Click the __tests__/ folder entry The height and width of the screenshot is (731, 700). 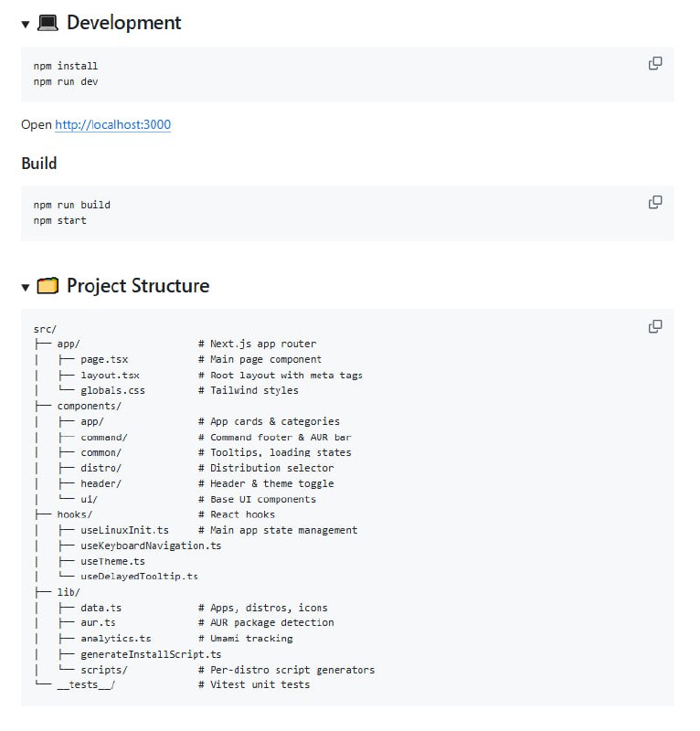click(x=84, y=685)
